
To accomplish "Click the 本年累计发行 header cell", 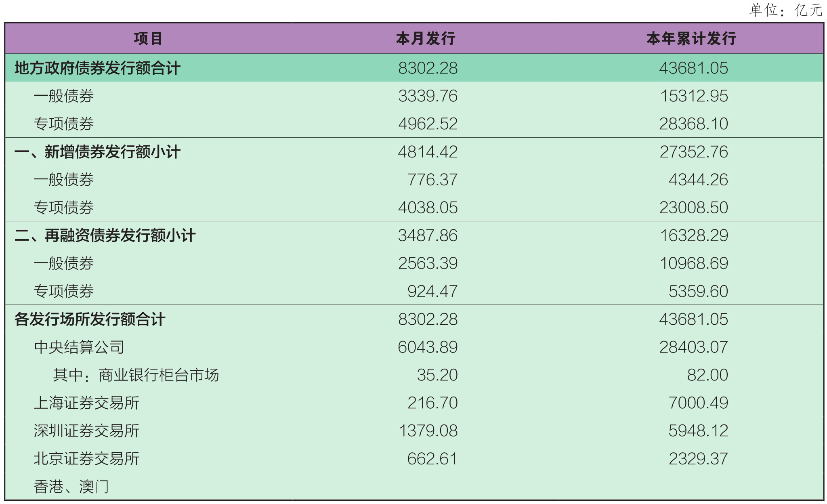I will coord(691,39).
